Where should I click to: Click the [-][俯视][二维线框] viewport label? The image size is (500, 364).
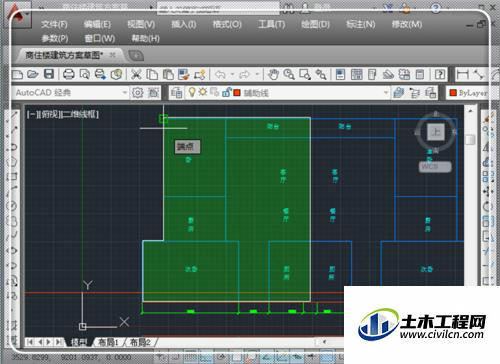click(63, 114)
